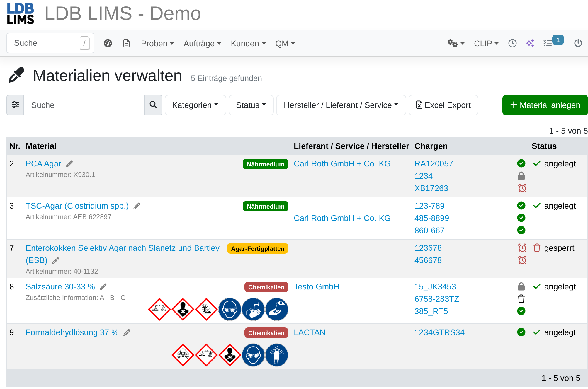Click the document icon in navbar
Image resolution: width=588 pixels, height=389 pixels.
[x=126, y=43]
